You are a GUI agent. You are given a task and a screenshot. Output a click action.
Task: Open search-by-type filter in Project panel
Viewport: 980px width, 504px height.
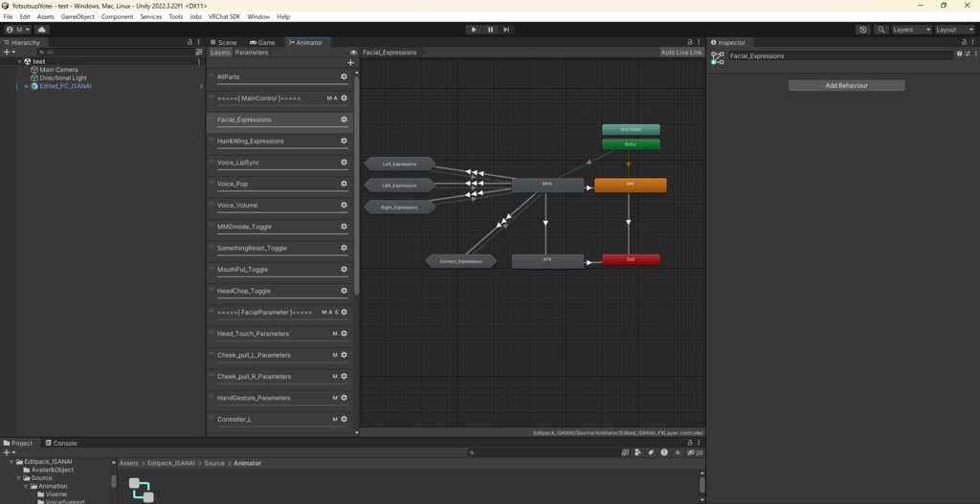click(x=636, y=452)
